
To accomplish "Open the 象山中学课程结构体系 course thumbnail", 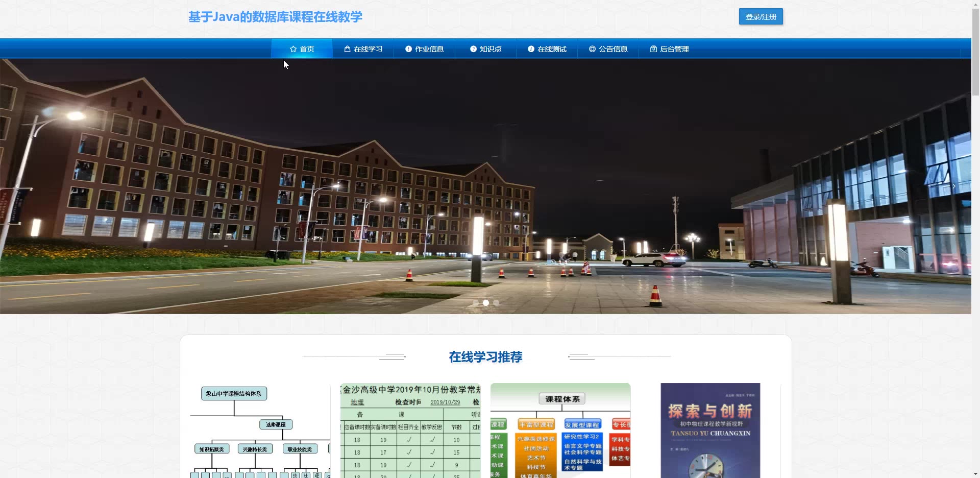I will point(260,431).
